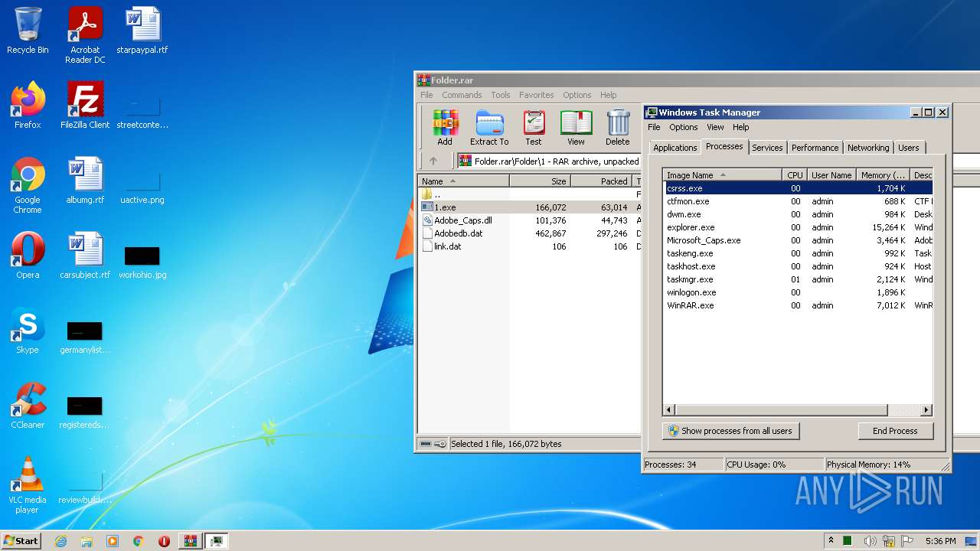
Task: Click the Opera taskbar icon
Action: (164, 541)
